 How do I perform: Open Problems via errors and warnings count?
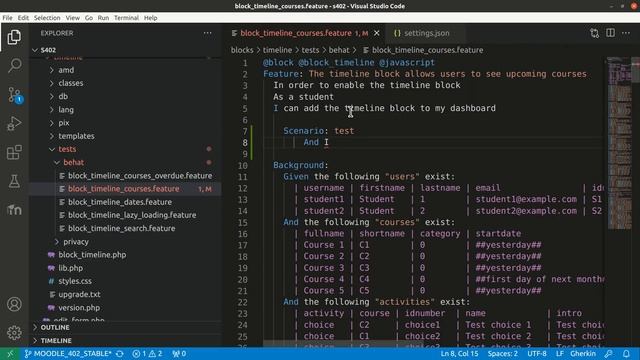click(x=147, y=353)
